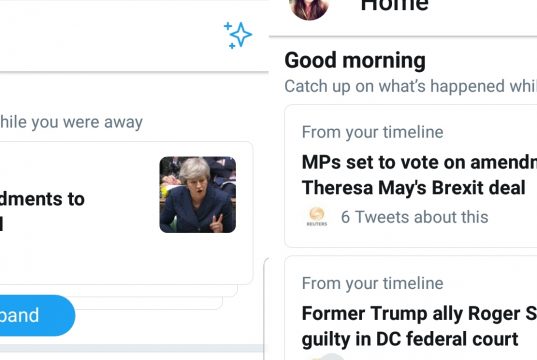Click the Reuters logo icon
Viewport: 537px width, 360px height.
[x=316, y=217]
